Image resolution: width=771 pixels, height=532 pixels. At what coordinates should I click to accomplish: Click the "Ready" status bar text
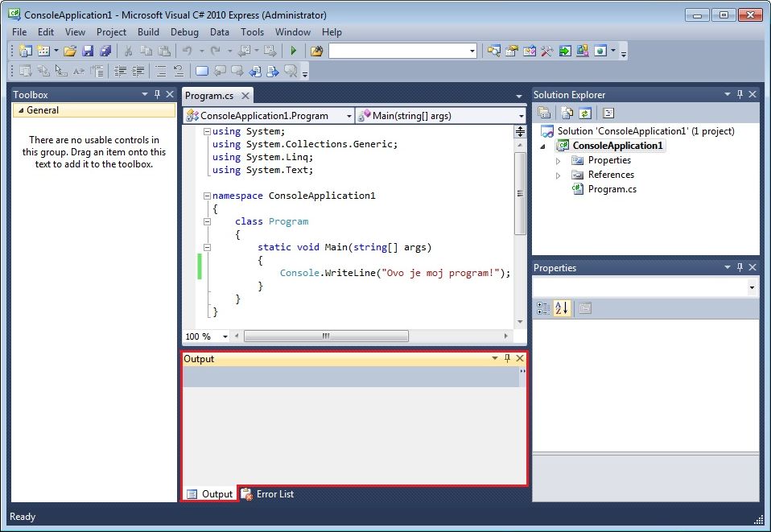23,516
